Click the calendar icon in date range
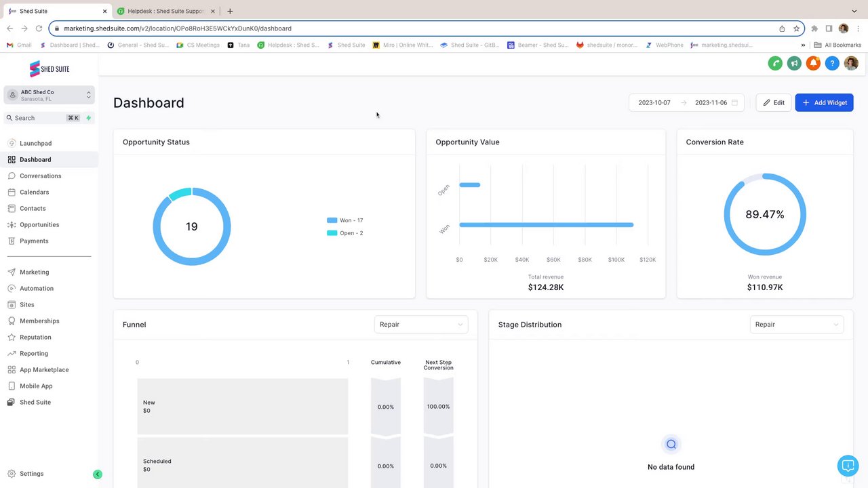The width and height of the screenshot is (868, 488). [x=734, y=103]
